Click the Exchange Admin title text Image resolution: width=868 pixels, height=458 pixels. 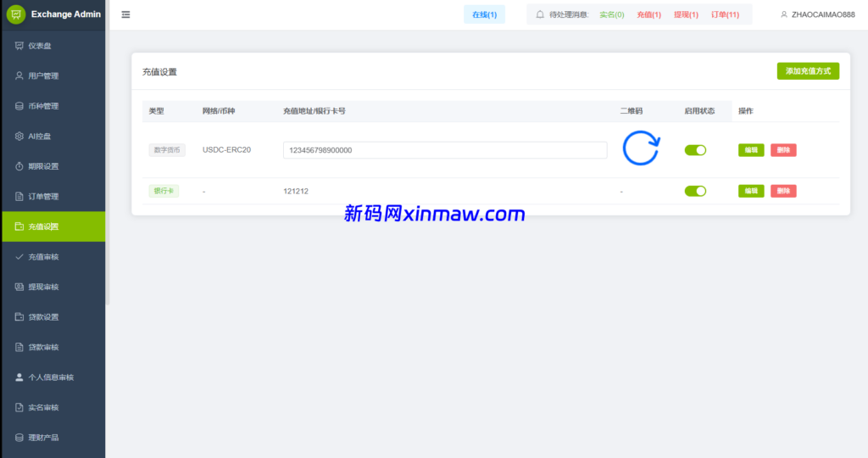[66, 14]
